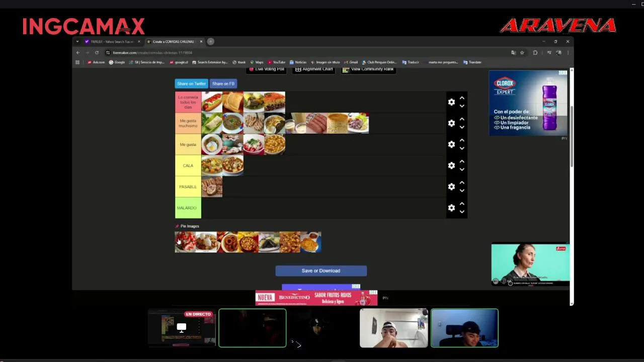
Task: Click CALA tier label
Action: 188,165
